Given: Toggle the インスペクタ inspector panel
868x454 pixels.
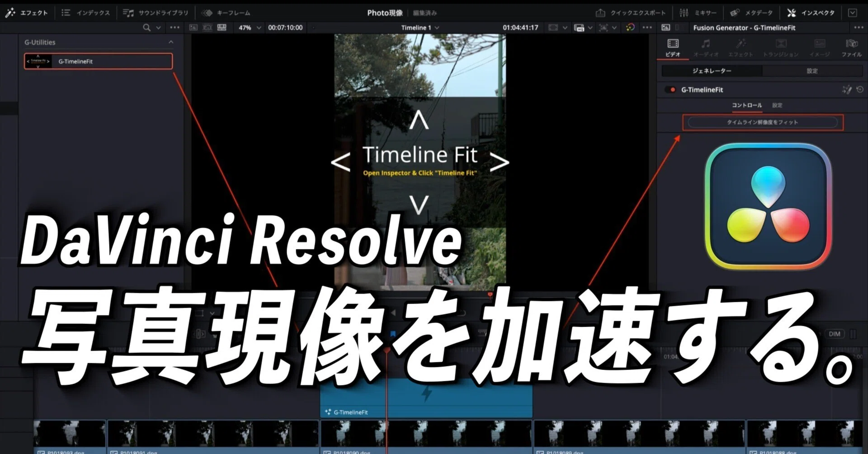Looking at the screenshot, I should point(811,13).
